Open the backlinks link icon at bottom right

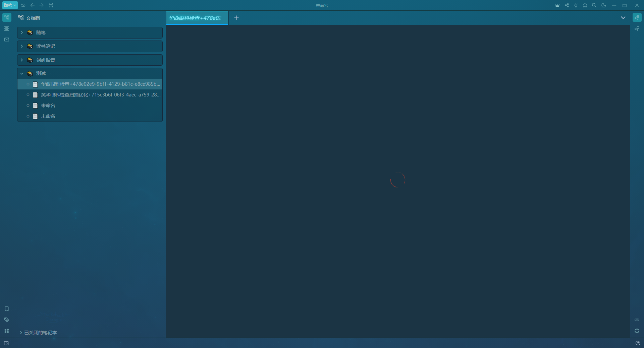[x=637, y=320]
